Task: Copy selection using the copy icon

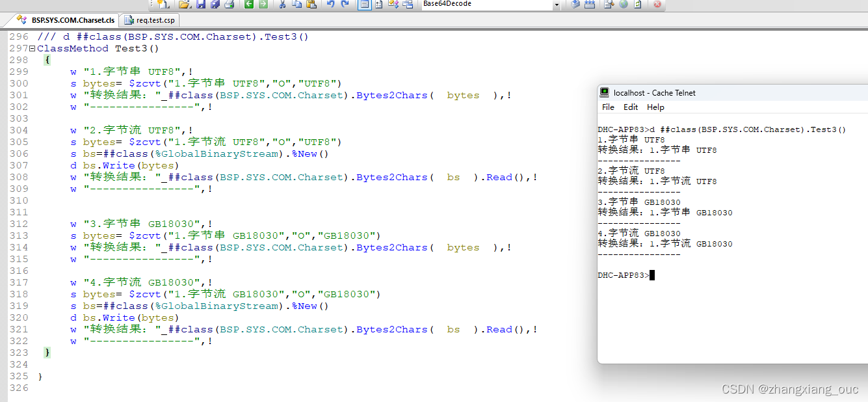Action: (x=296, y=4)
